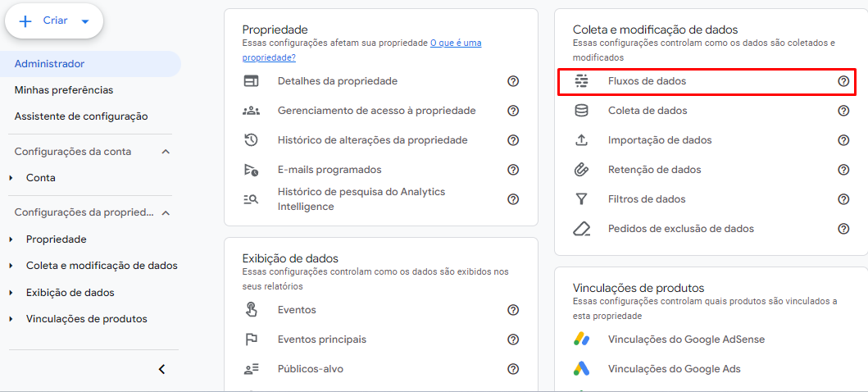Expand Coleta e modificação de dados in sidebar
Viewport: 868px width, 392px height.
click(11, 266)
